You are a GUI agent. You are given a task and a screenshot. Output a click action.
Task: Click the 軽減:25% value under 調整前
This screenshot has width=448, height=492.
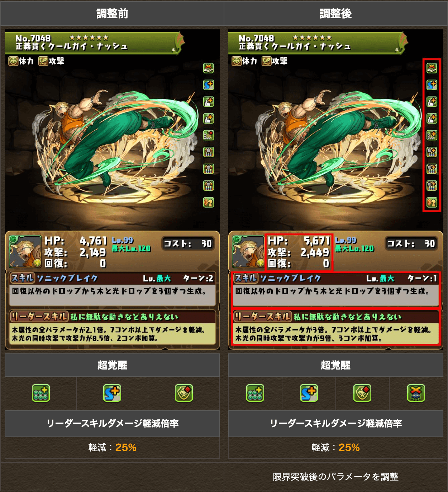[x=112, y=448]
